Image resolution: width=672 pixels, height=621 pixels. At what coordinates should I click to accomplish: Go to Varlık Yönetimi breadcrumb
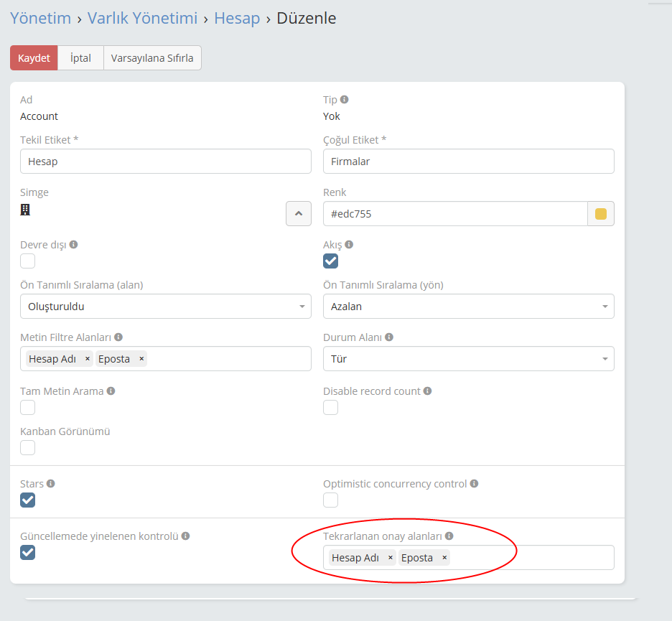pos(142,18)
